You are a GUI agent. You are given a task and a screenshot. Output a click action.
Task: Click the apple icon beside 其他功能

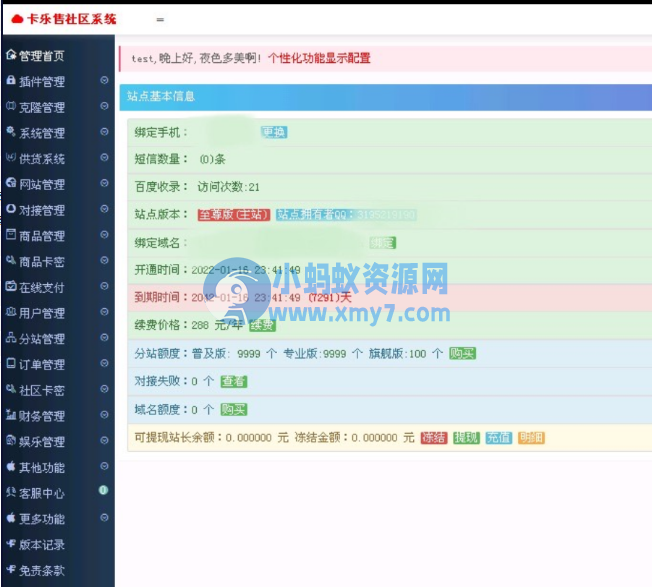tap(11, 466)
